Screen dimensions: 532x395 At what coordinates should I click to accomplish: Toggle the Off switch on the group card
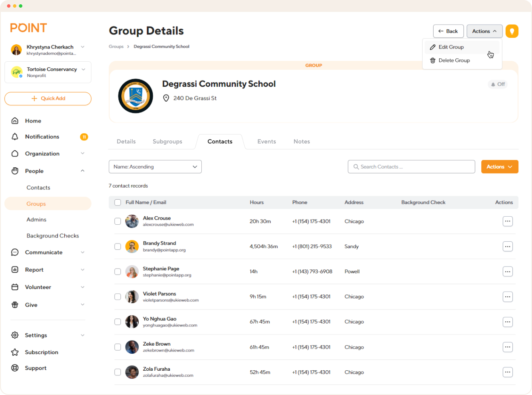498,84
